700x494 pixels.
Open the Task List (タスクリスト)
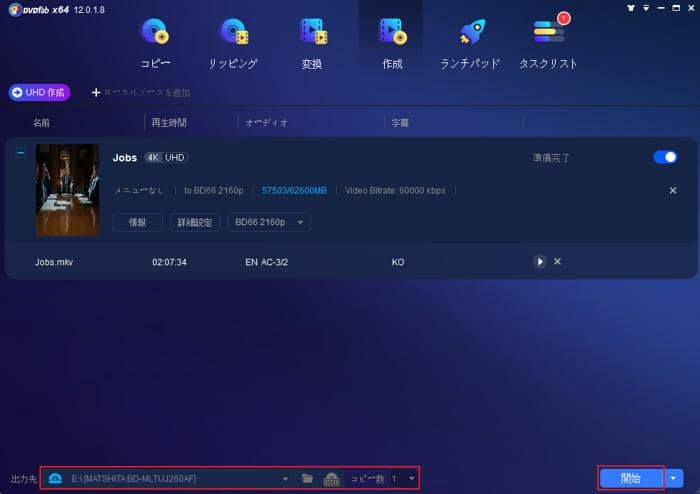point(548,44)
